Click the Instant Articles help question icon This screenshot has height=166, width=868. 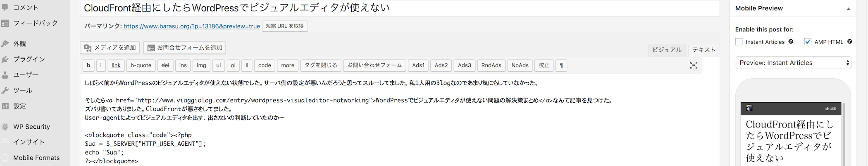791,41
